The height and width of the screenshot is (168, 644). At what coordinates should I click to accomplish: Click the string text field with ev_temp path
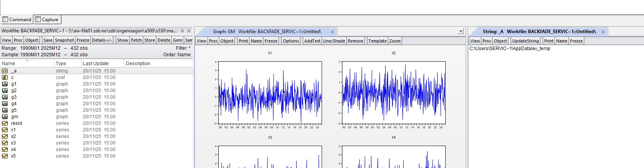click(x=510, y=49)
